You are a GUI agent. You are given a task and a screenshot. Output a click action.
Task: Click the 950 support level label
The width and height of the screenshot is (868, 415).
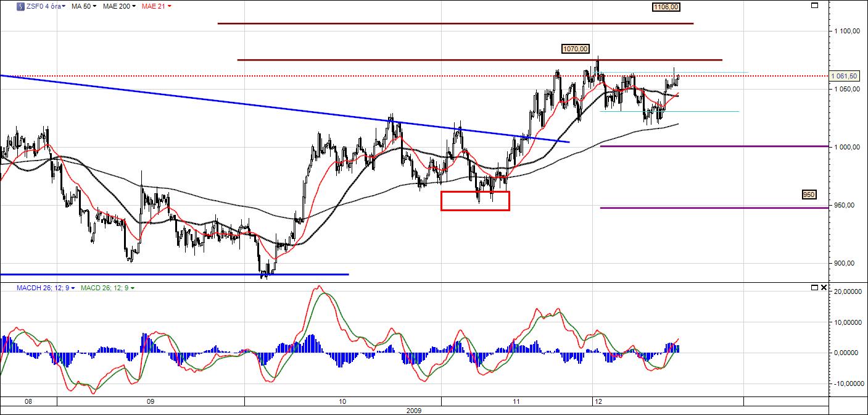[x=809, y=195]
